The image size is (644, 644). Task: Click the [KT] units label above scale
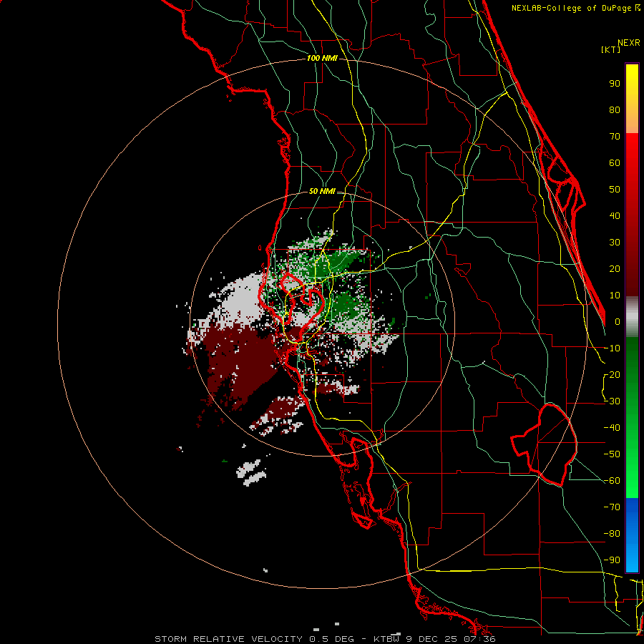(x=611, y=49)
